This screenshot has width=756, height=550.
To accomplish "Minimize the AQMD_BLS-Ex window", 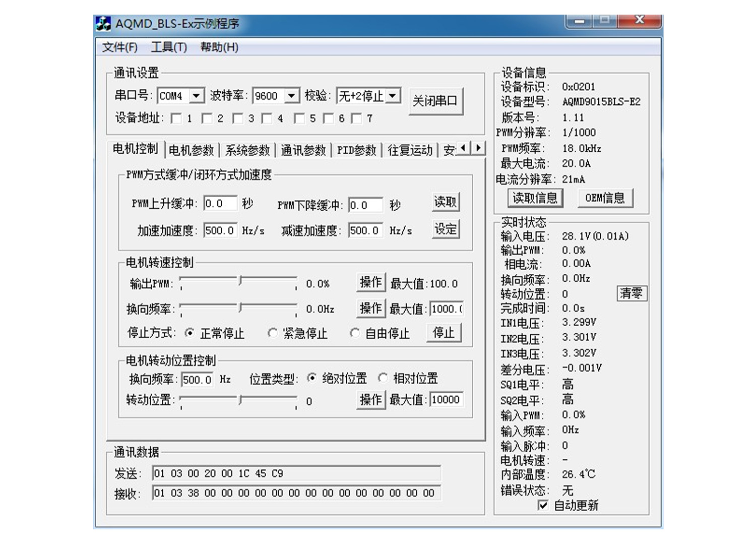I will [579, 21].
